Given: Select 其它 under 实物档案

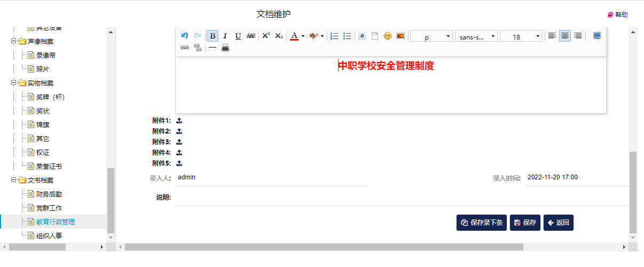Looking at the screenshot, I should [x=43, y=138].
